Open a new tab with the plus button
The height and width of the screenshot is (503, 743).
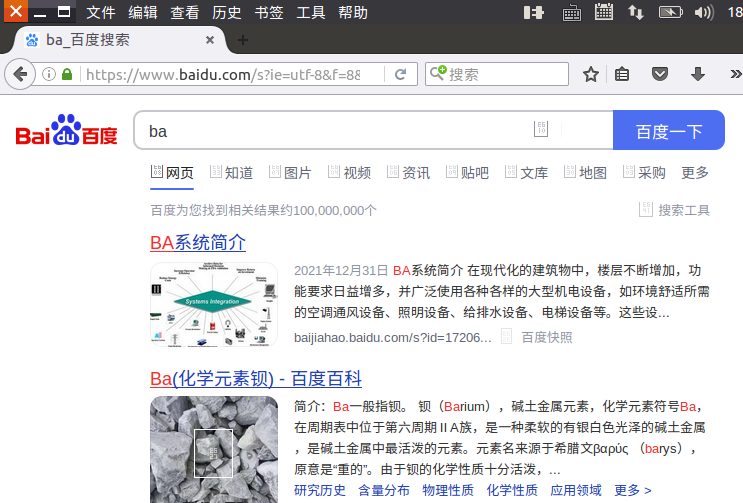tap(243, 40)
